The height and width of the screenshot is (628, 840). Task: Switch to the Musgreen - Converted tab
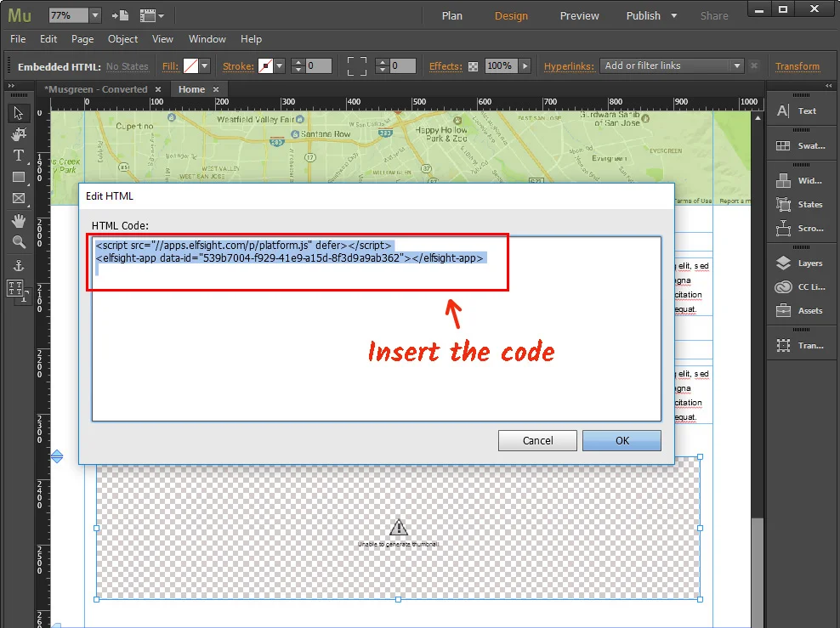(96, 89)
